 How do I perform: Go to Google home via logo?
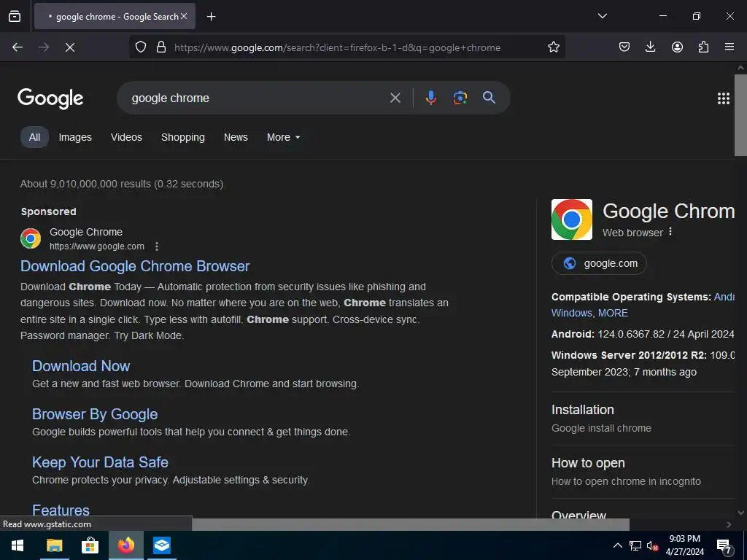(x=50, y=98)
